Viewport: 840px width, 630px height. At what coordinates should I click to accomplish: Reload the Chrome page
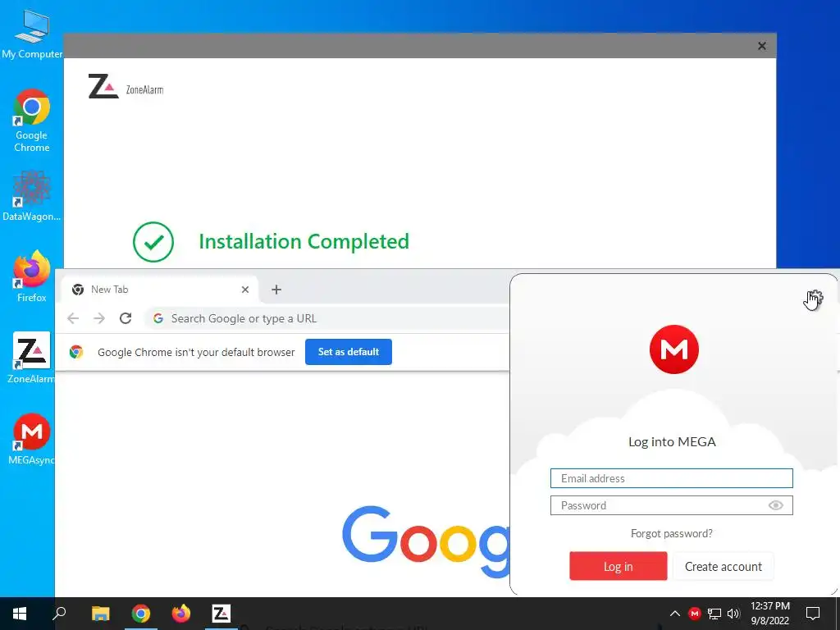[x=126, y=318]
